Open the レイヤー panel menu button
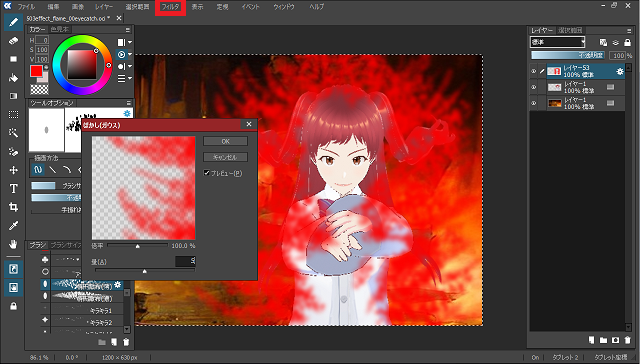 coord(629,30)
